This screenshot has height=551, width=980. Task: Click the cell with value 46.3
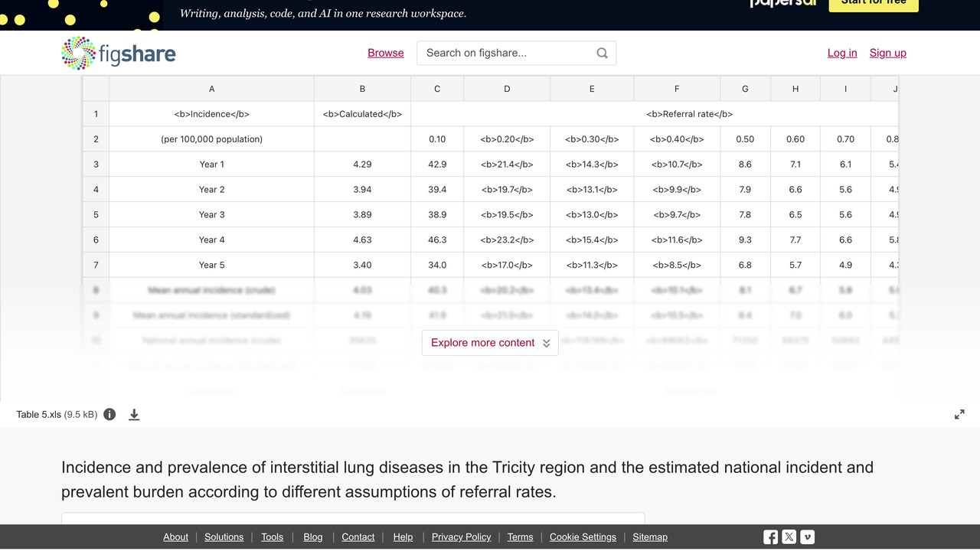point(437,240)
